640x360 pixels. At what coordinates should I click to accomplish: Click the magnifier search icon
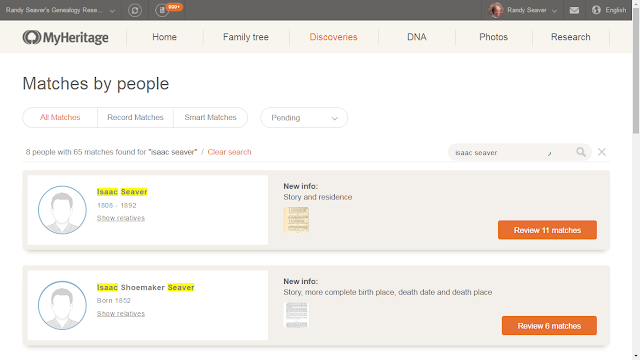click(x=581, y=152)
